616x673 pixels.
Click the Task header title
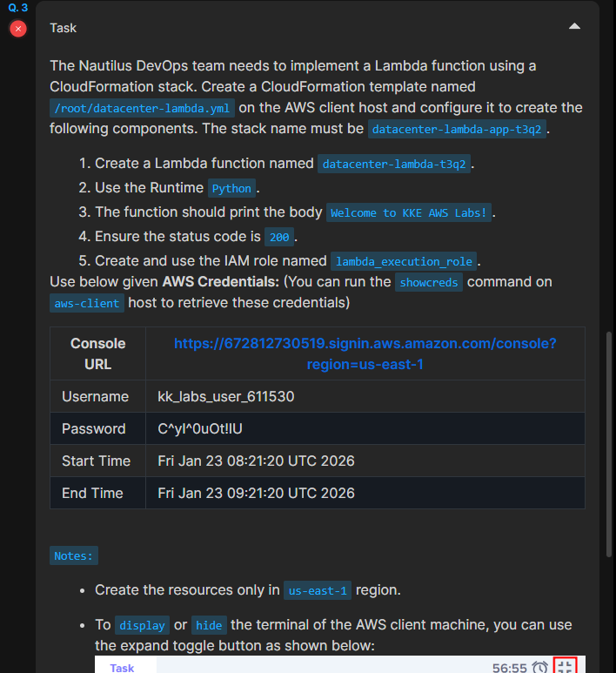(x=64, y=28)
